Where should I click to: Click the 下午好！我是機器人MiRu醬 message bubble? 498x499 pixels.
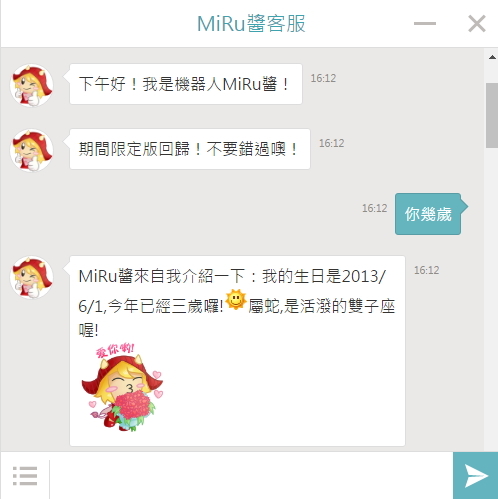186,84
